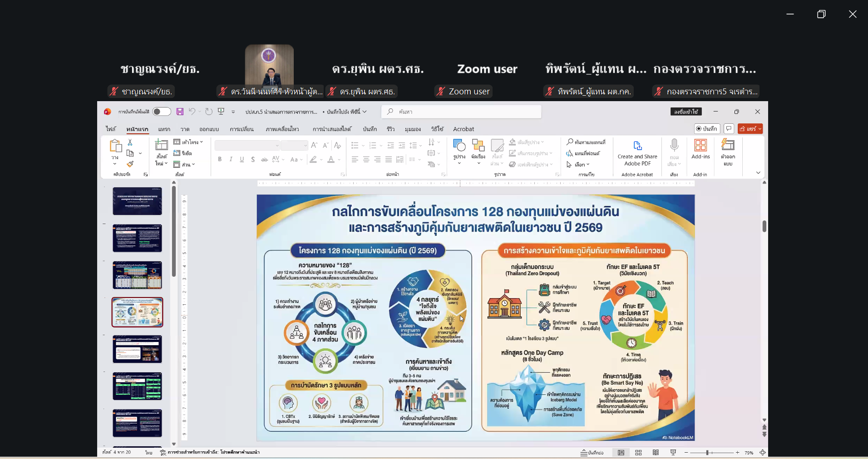Open the ตัวออกแบบ (Designer) pane
Viewport: 868px width, 459px height.
click(x=728, y=152)
